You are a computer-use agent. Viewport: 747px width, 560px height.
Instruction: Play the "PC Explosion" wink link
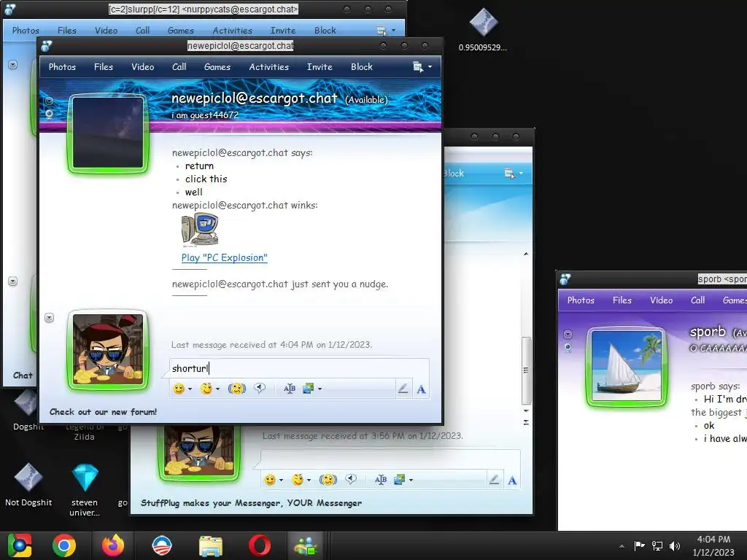(x=225, y=257)
